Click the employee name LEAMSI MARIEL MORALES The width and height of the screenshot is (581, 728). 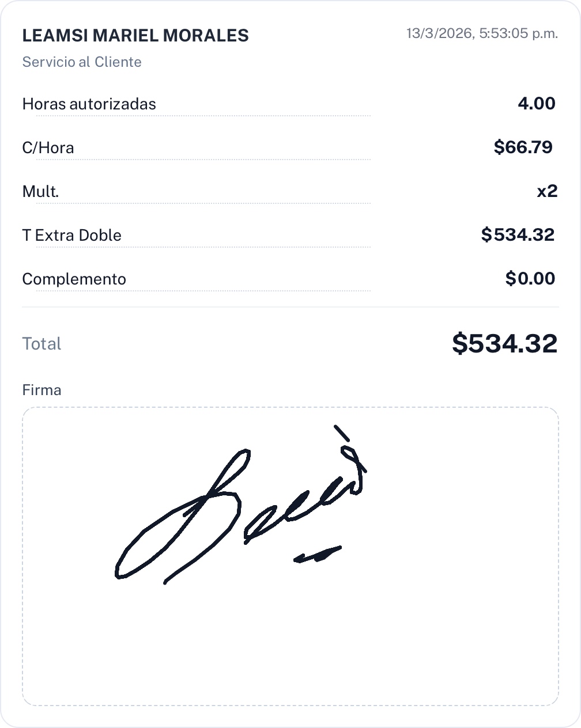(x=135, y=36)
